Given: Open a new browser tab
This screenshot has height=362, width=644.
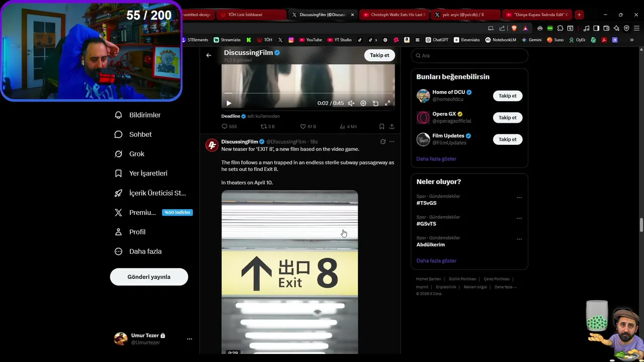Looking at the screenshot, I should (579, 15).
